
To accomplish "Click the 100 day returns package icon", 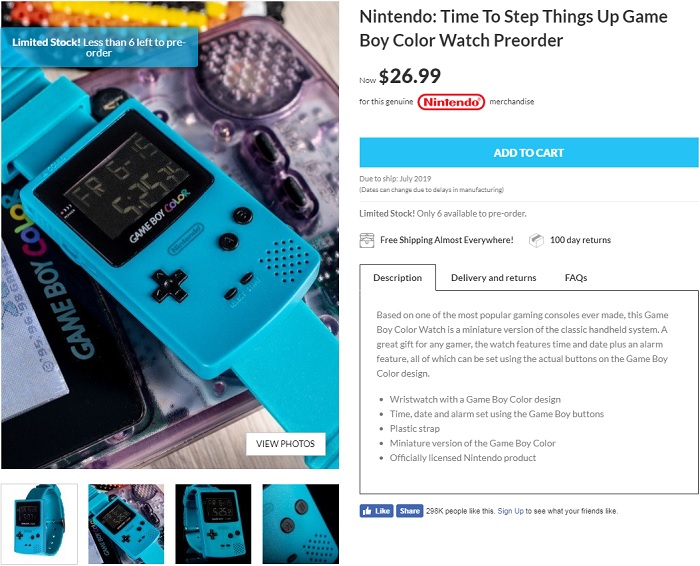I will [x=536, y=240].
